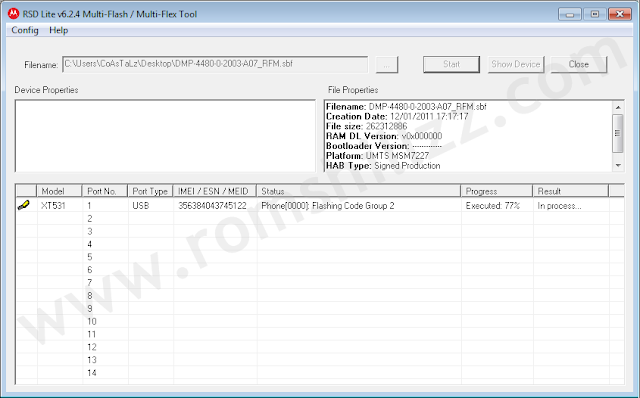Select port number 4 row
This screenshot has height=398, width=640.
(x=320, y=244)
